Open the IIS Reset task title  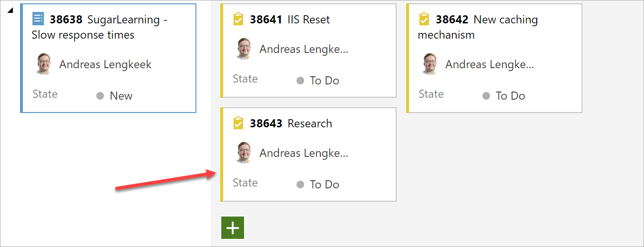point(308,20)
